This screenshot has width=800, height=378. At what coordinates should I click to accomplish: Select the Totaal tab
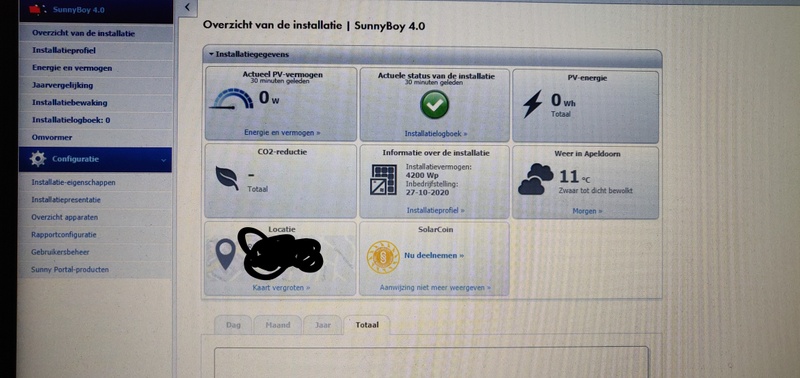tap(367, 325)
